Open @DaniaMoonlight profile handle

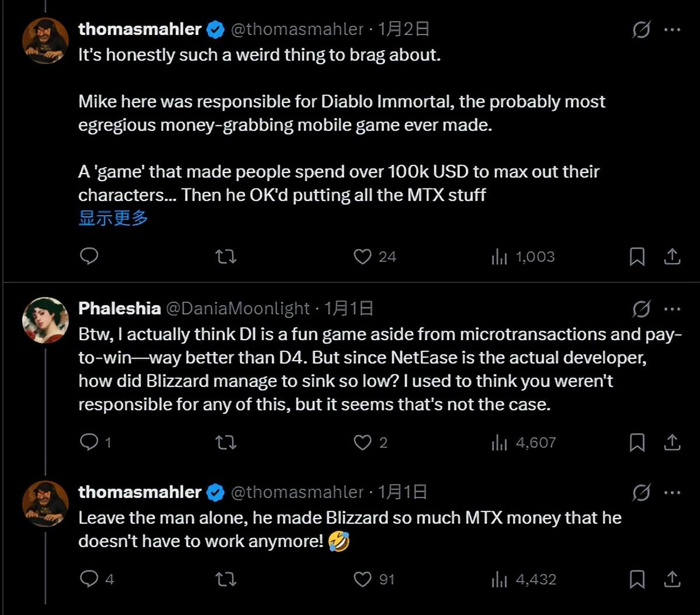[x=238, y=309]
